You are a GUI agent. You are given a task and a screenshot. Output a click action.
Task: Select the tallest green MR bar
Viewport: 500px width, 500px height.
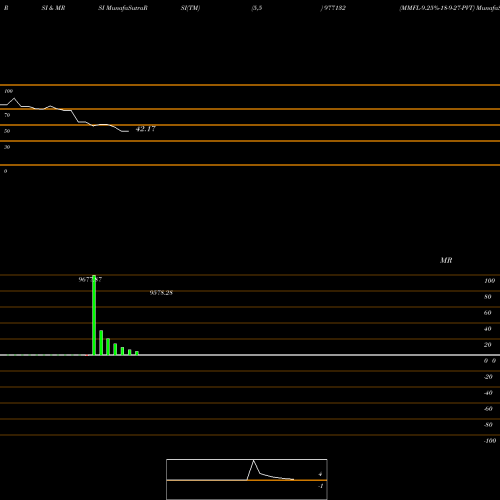coord(94,315)
